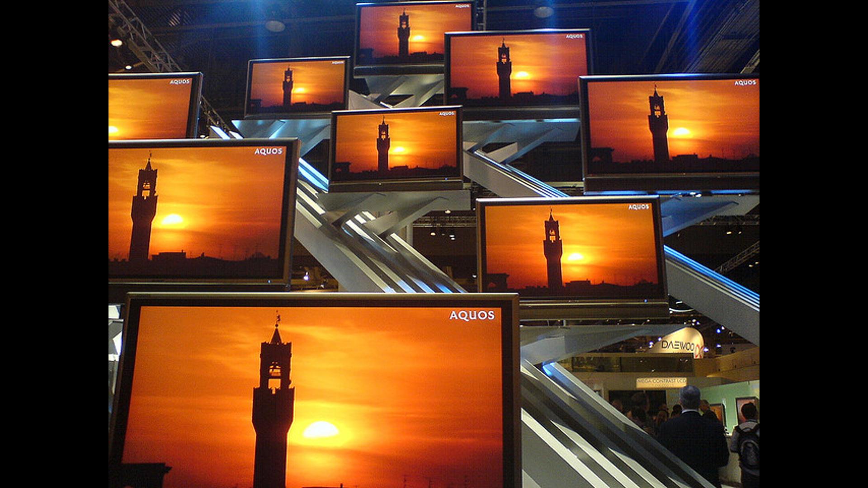Click the round ceiling light at top right
The height and width of the screenshot is (488, 868).
click(543, 11)
